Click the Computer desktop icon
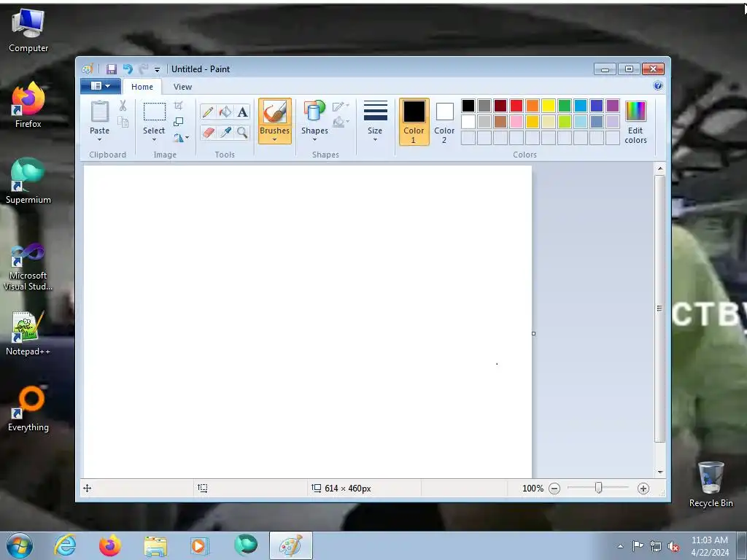The image size is (747, 560). coord(28,29)
